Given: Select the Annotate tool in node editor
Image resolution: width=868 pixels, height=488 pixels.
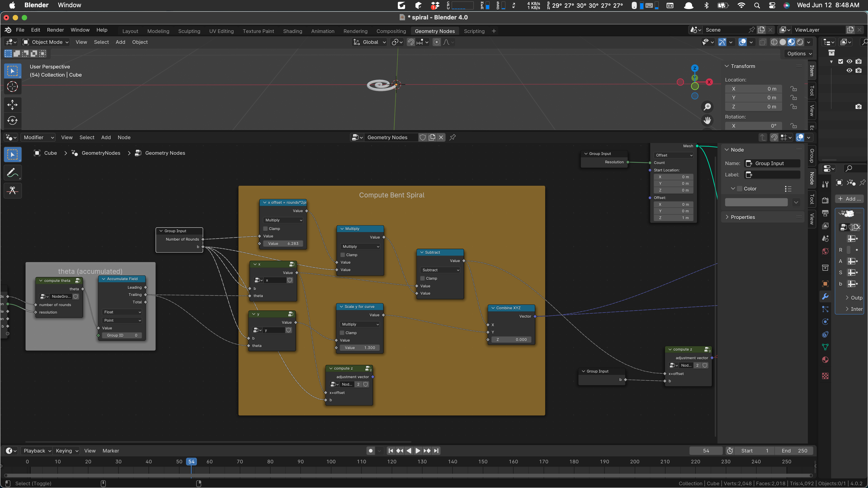Looking at the screenshot, I should [x=12, y=173].
